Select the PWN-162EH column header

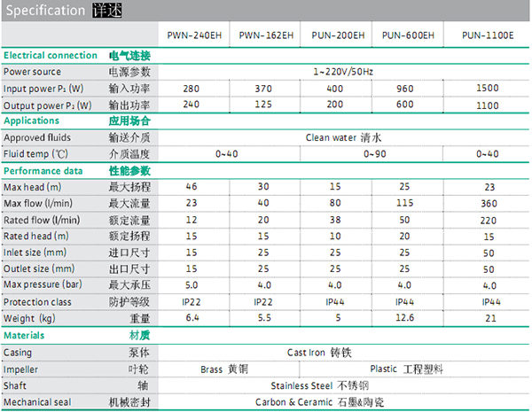pyautogui.click(x=263, y=35)
